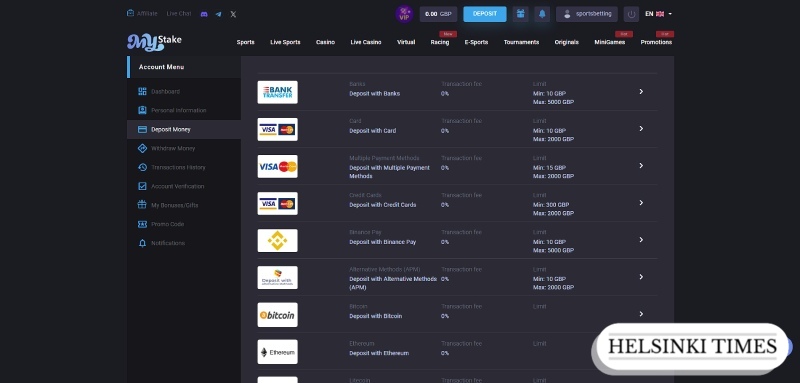The width and height of the screenshot is (800, 383).
Task: Open the Virtual menu
Action: [406, 42]
